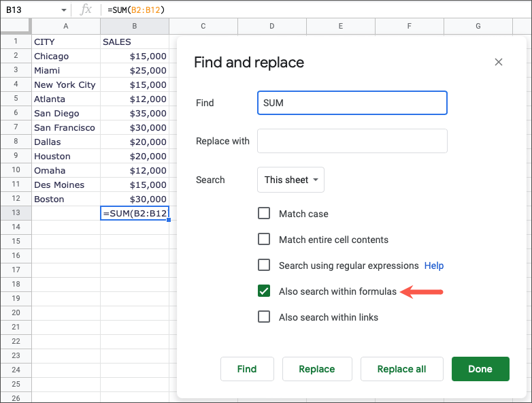The width and height of the screenshot is (532, 403).
Task: Close the Find and replace dialog
Action: tap(499, 63)
